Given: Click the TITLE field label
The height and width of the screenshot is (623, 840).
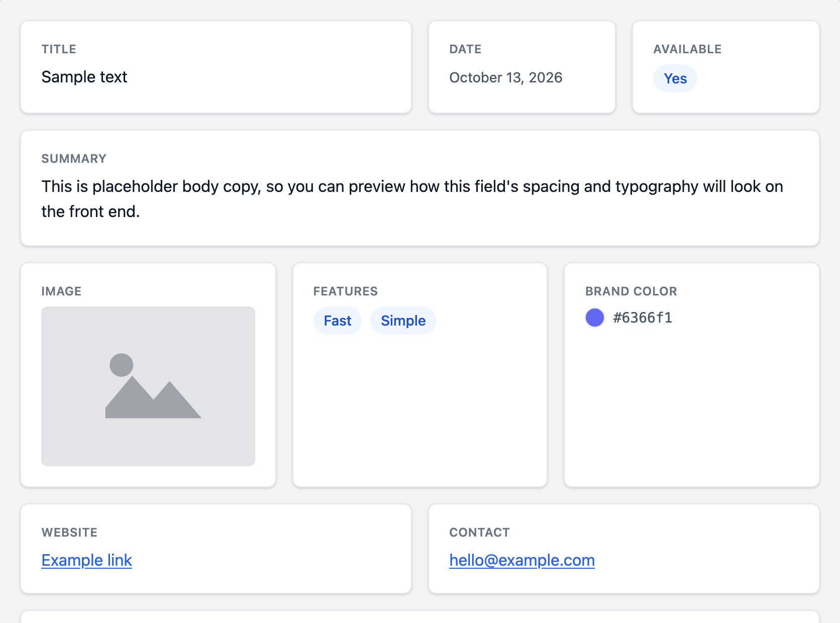Looking at the screenshot, I should [59, 49].
